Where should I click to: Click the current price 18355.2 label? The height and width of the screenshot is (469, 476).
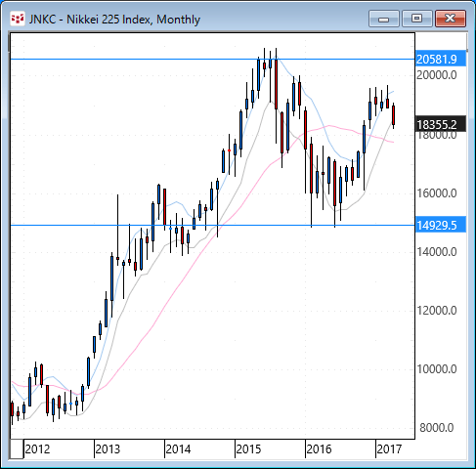441,124
